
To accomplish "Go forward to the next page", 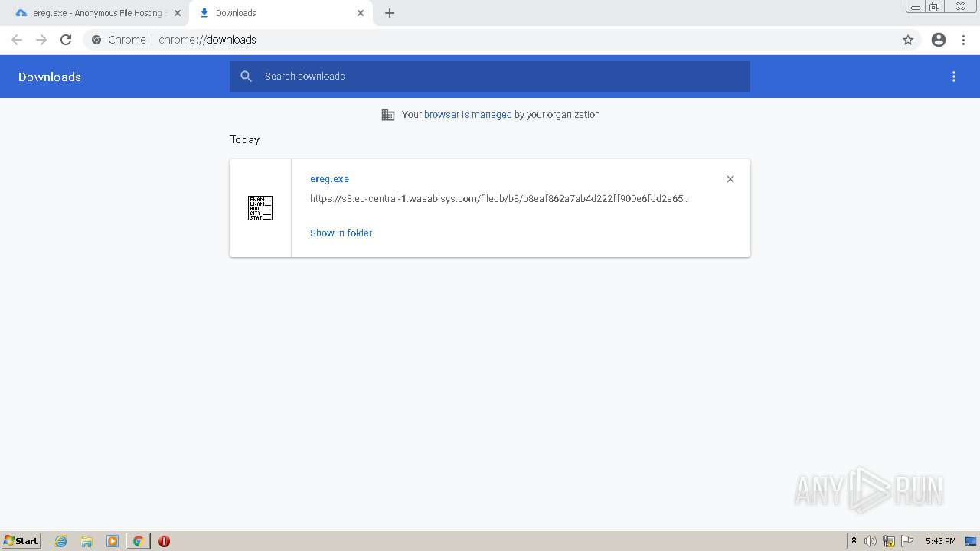I will coord(41,40).
